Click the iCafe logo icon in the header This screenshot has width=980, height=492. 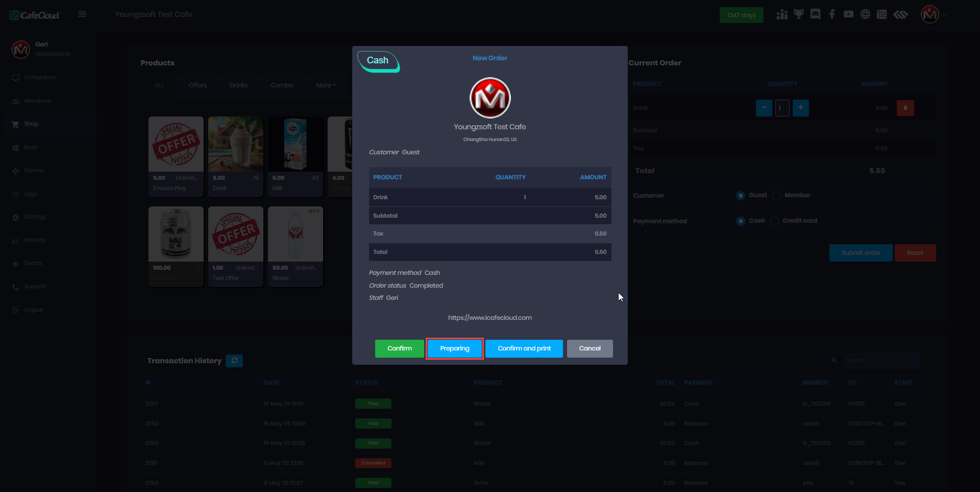click(x=881, y=14)
